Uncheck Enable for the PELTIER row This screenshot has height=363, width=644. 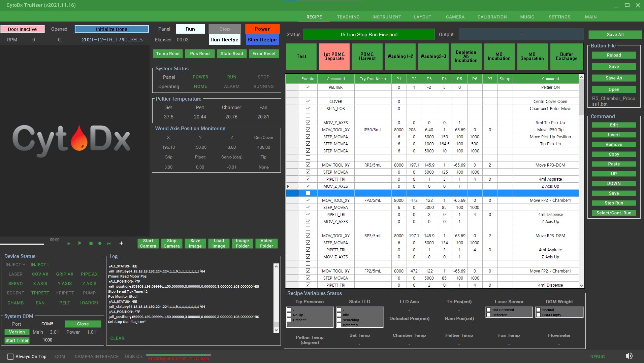(308, 87)
